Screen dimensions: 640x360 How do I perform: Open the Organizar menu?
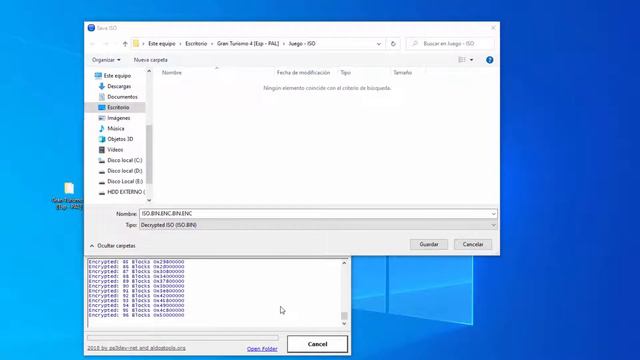[106, 60]
